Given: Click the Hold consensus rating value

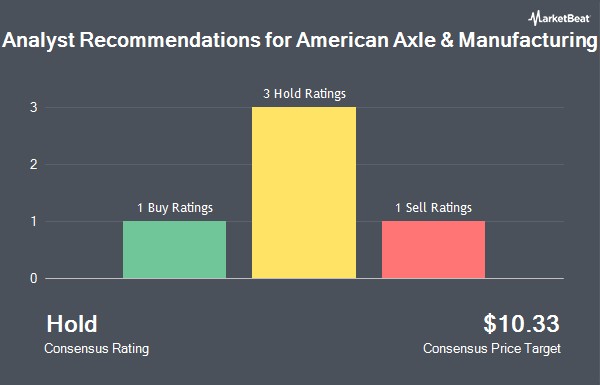Looking at the screenshot, I should pos(72,324).
